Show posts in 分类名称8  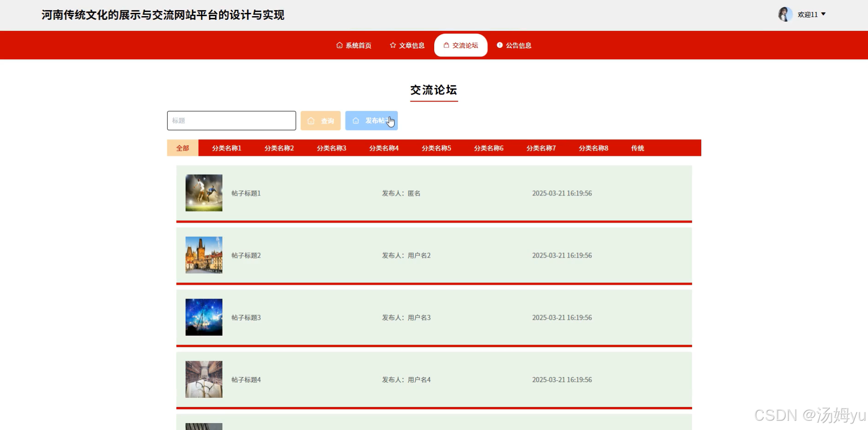[x=593, y=148]
